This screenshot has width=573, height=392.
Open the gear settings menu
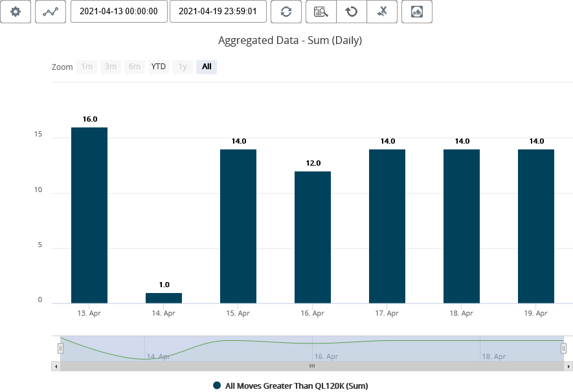[x=16, y=12]
